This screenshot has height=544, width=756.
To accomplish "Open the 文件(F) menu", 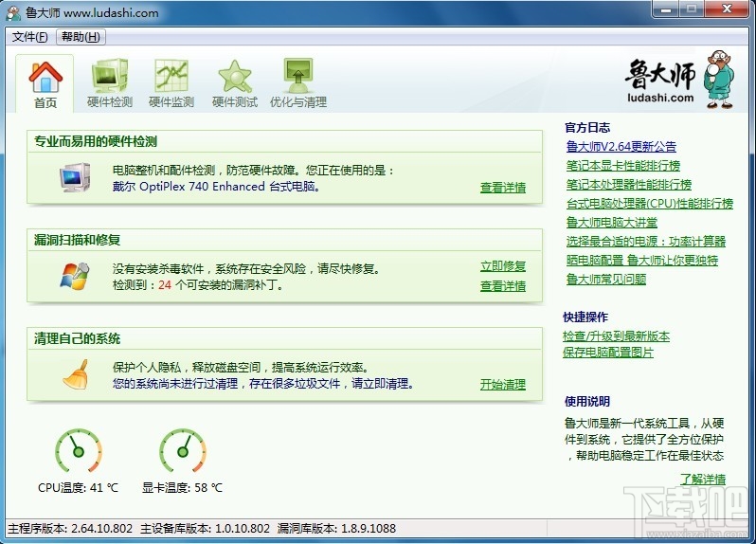I will (x=30, y=37).
